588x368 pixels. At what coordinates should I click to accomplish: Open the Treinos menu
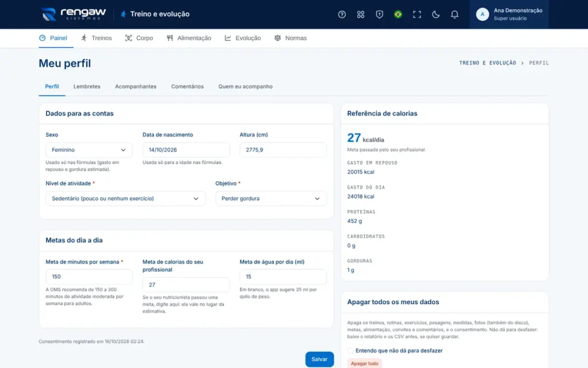96,38
